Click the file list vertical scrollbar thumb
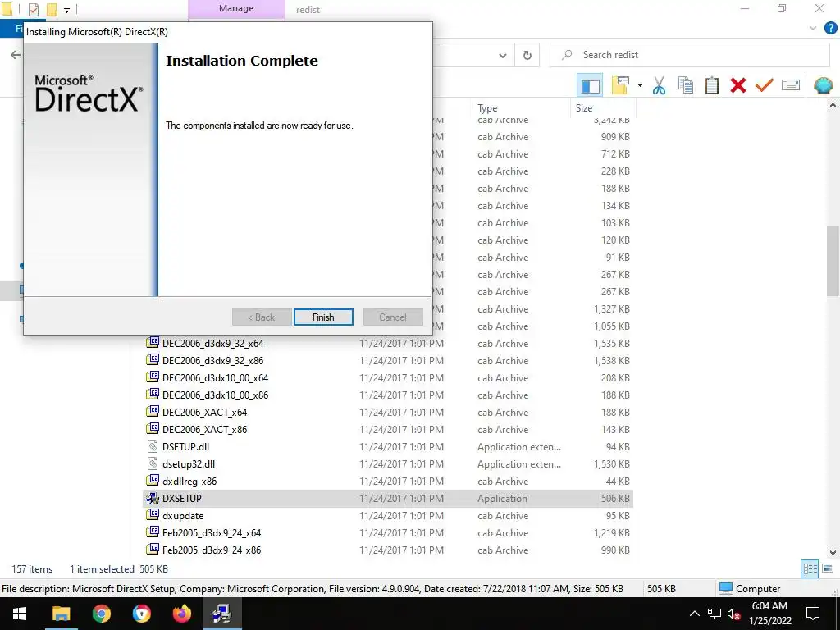The width and height of the screenshot is (840, 630). coord(833,261)
